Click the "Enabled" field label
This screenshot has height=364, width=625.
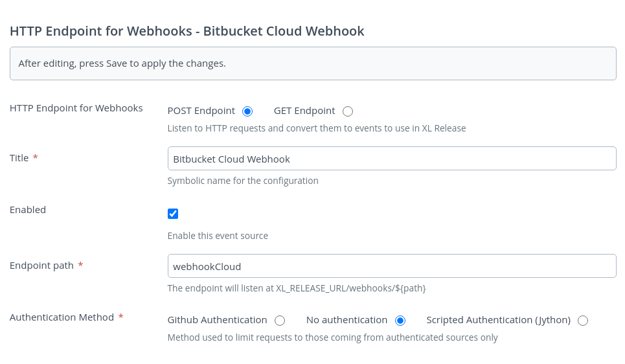pyautogui.click(x=28, y=210)
